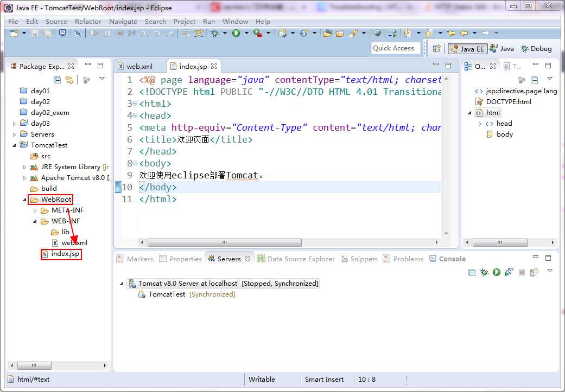
Task: Click the Stop server square icon in Servers view
Action: [x=522, y=273]
